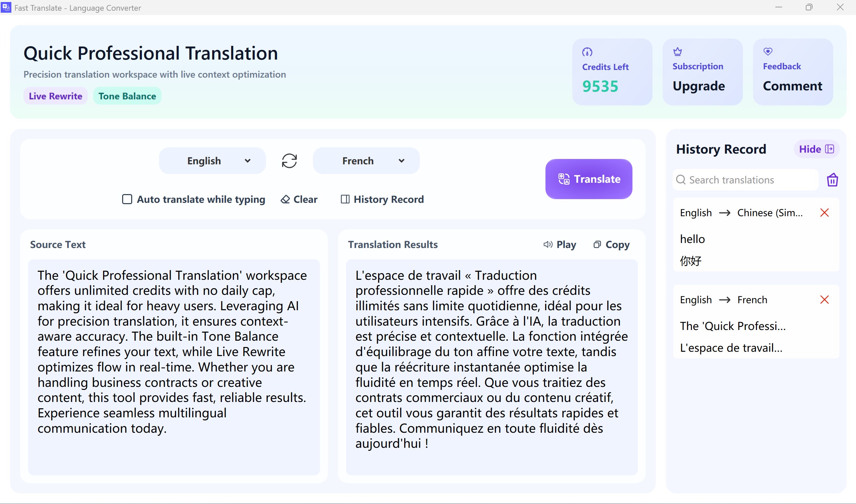The height and width of the screenshot is (504, 856).
Task: Click the app icon in the title bar
Action: (x=6, y=7)
